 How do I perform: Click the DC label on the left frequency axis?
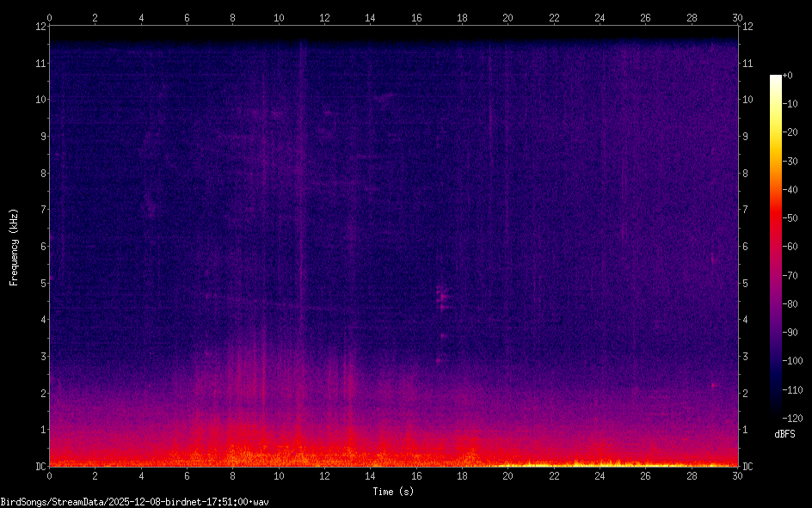click(39, 467)
